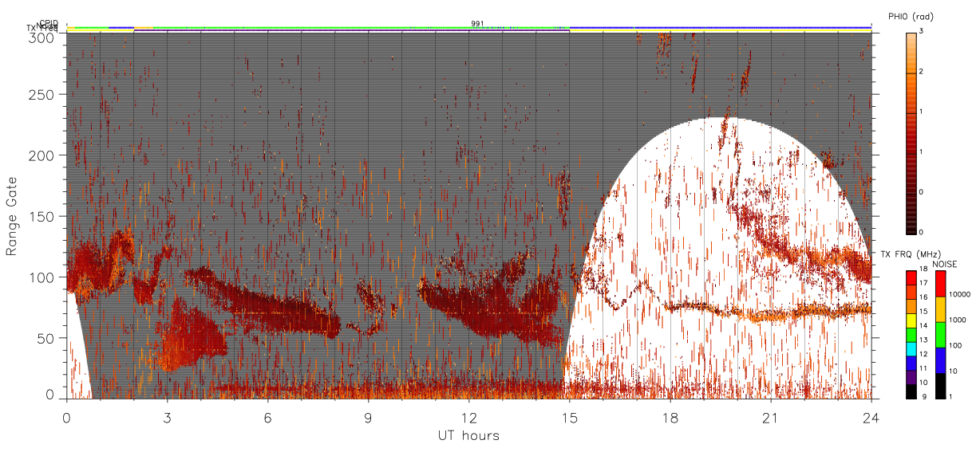Image resolution: width=980 pixels, height=452 pixels.
Task: Click the green NOISE legend swatch
Action: pyautogui.click(x=940, y=335)
